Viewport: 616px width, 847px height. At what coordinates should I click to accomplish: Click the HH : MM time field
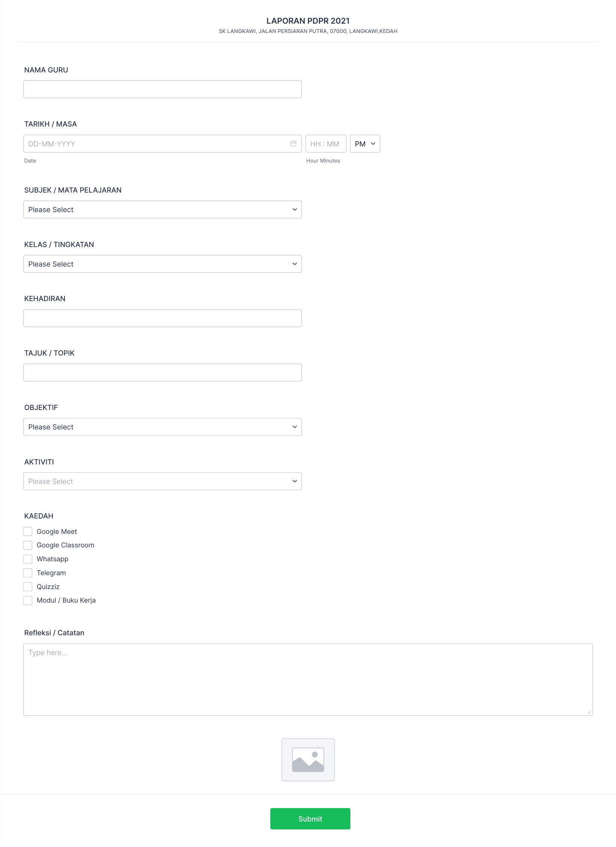click(325, 144)
